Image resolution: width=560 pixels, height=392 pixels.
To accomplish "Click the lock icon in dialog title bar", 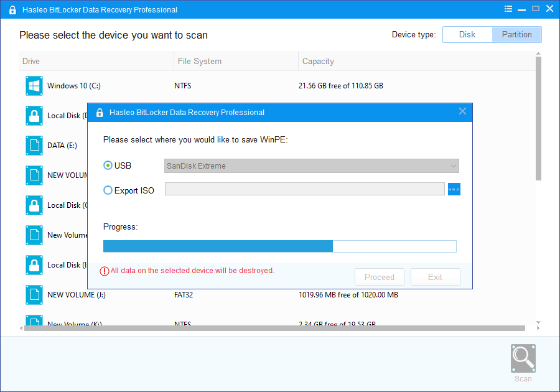I will tap(100, 113).
